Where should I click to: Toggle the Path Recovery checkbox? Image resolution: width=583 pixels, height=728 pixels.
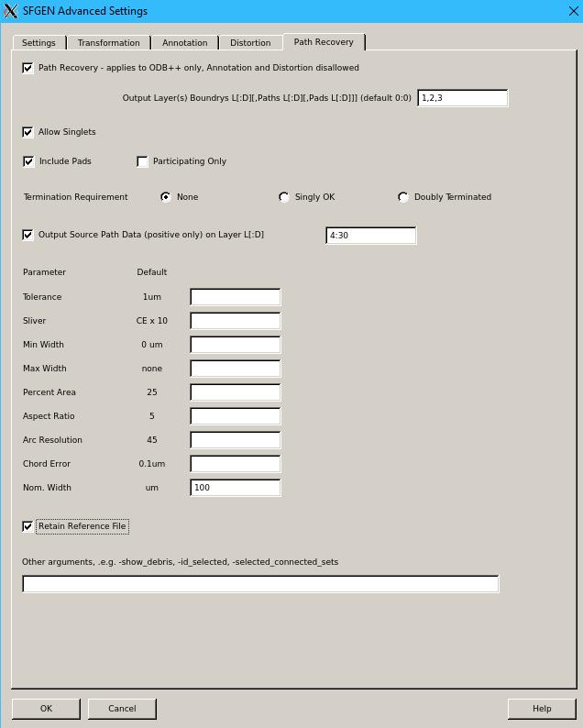(x=27, y=68)
